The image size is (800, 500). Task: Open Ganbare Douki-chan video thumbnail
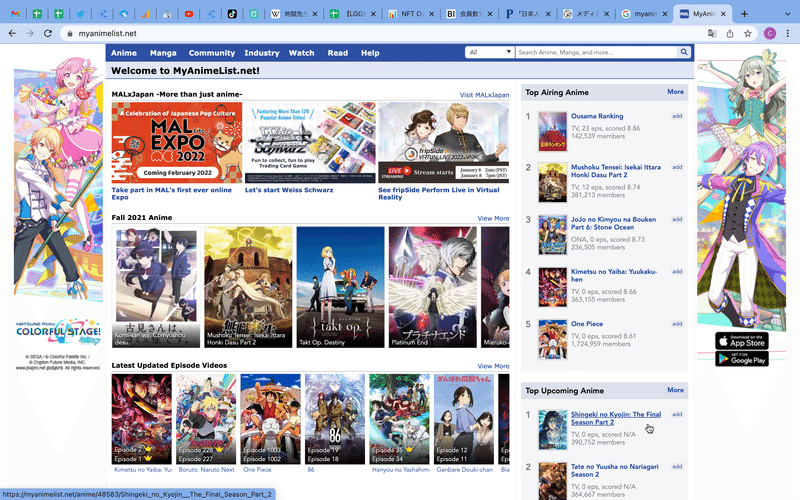tap(464, 419)
